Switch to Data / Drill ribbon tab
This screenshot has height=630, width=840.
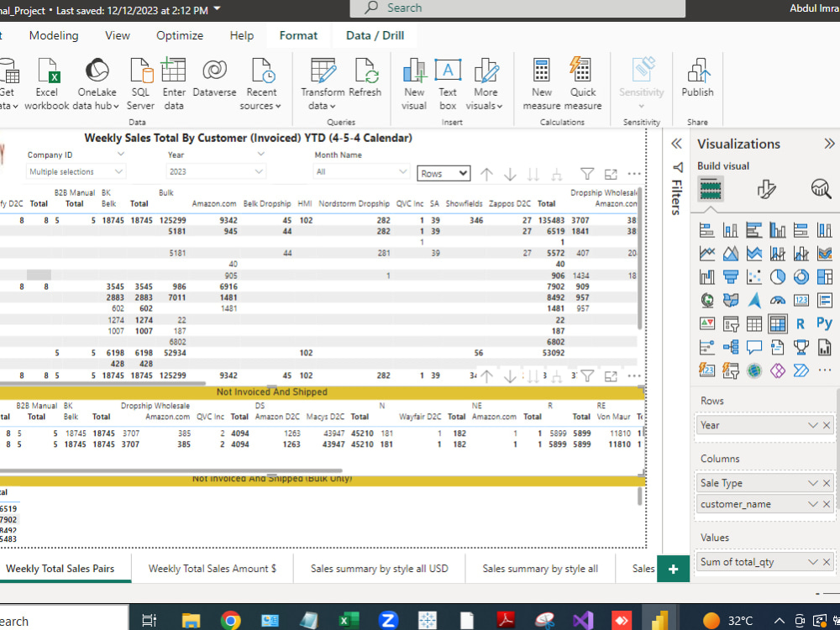375,35
